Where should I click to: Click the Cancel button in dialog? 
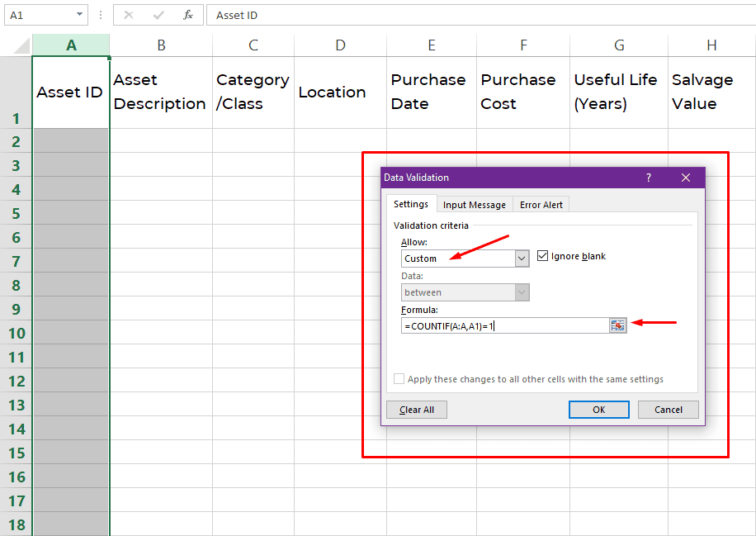[x=668, y=410]
